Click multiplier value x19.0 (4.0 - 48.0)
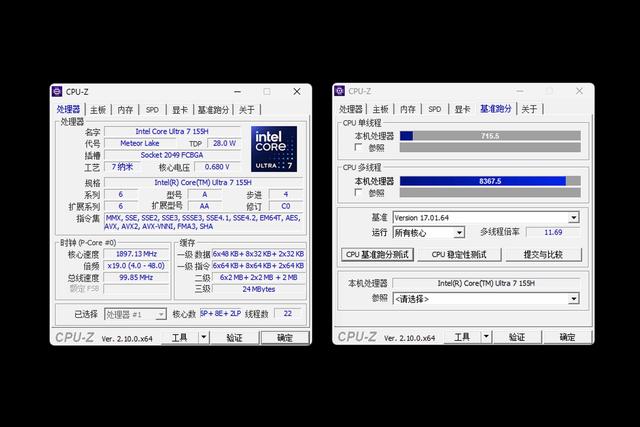This screenshot has height=427, width=640. [x=136, y=266]
